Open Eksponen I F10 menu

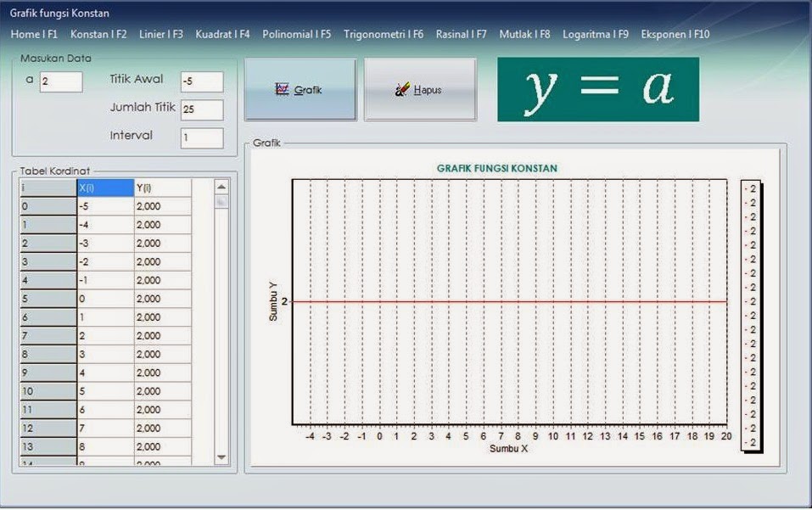pos(675,34)
